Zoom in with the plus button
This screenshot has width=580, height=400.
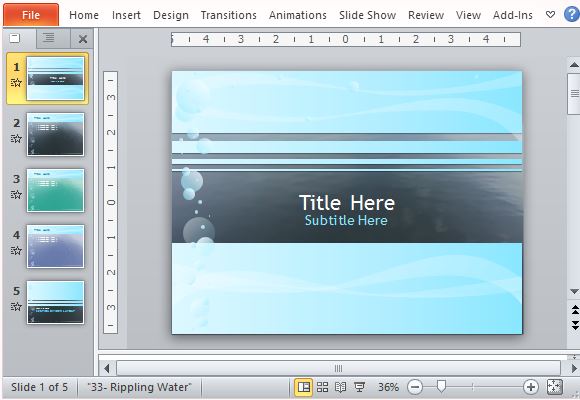coord(530,387)
